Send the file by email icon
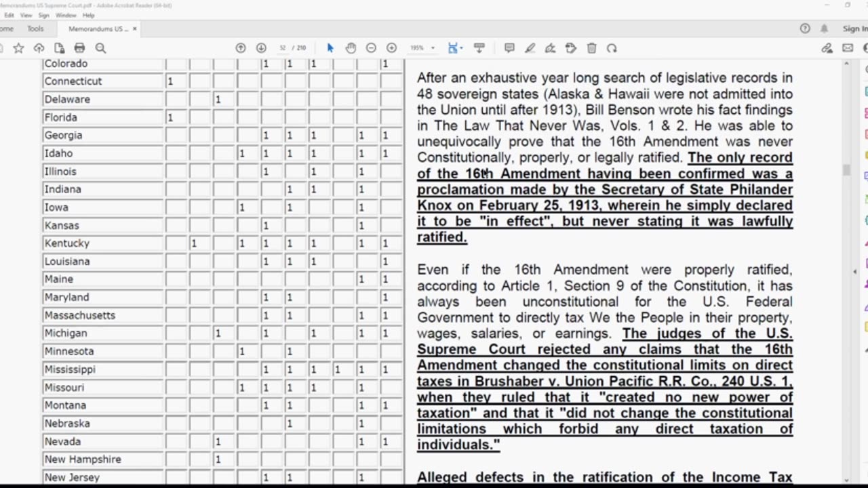The image size is (868, 488). coord(848,48)
